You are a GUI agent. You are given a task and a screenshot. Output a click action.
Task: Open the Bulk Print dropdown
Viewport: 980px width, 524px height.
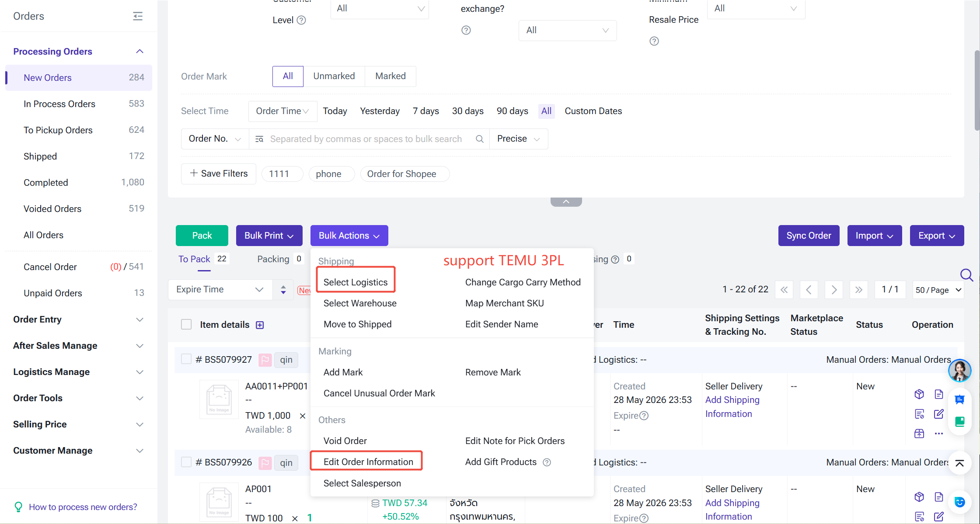[x=269, y=236]
